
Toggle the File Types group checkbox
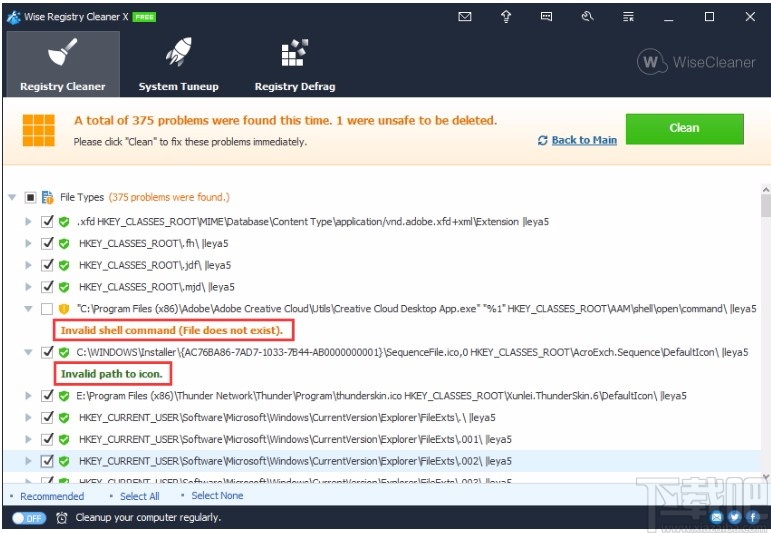click(30, 197)
